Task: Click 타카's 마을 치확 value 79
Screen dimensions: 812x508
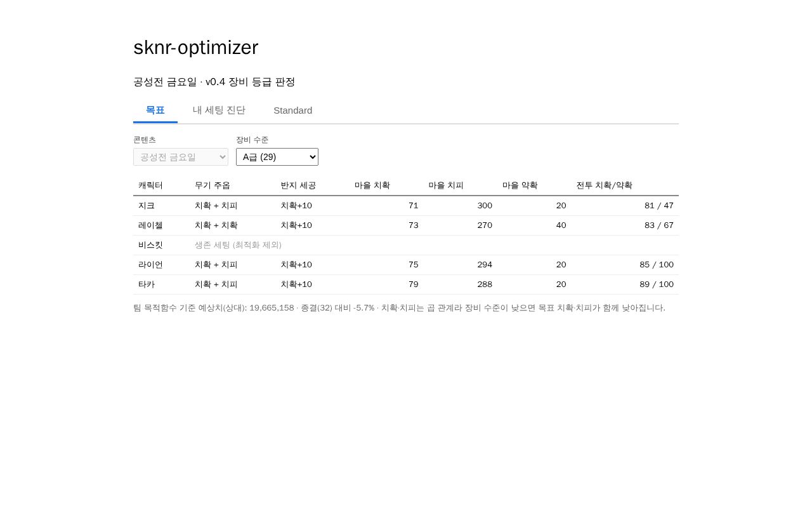Action: coord(414,284)
